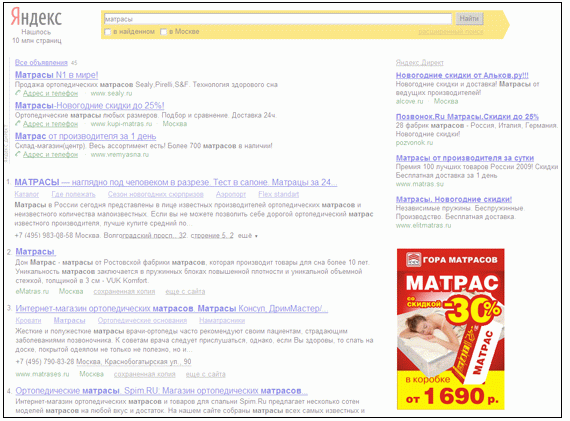The height and width of the screenshot is (421, 570).
Task: Open the Аэропорт sitelink
Action: tap(231, 194)
